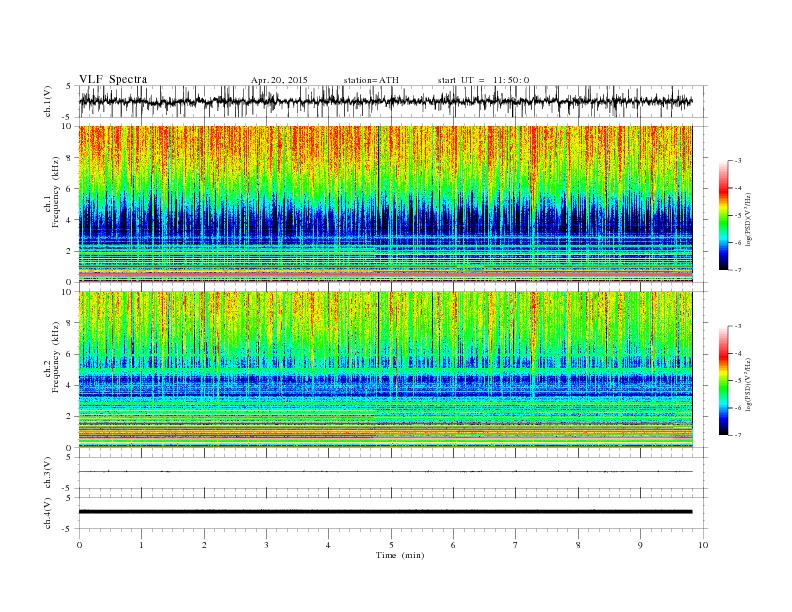This screenshot has width=792, height=612.
Task: Click the '3' minute tick label
Action: click(266, 545)
